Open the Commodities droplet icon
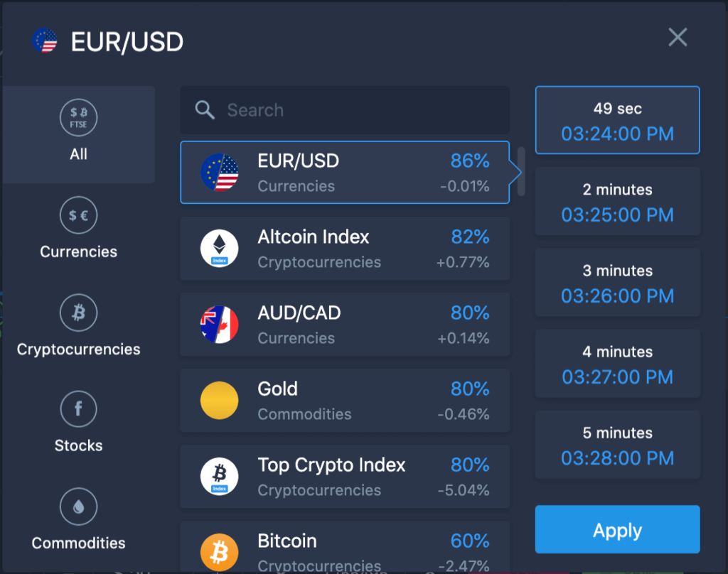The height and width of the screenshot is (574, 728). click(78, 507)
